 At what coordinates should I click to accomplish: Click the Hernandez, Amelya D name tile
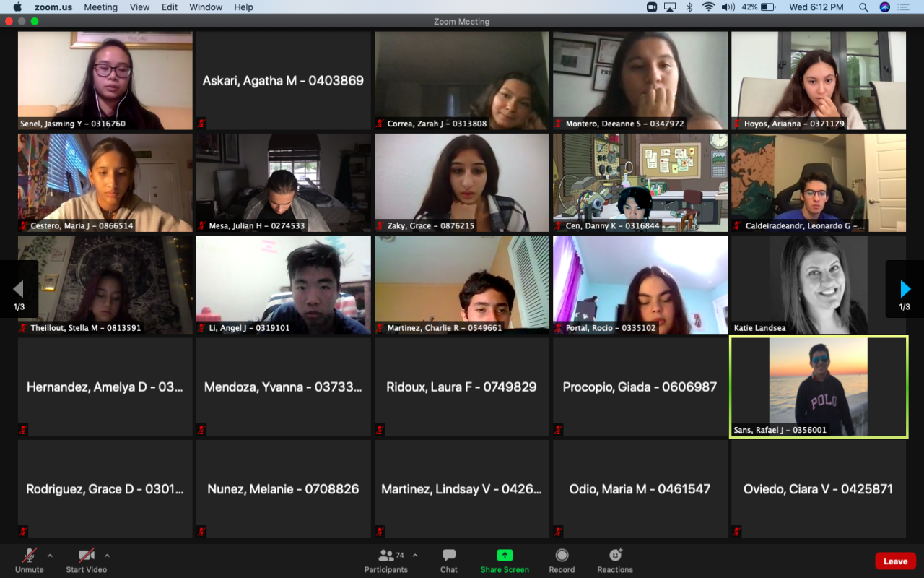pos(105,387)
